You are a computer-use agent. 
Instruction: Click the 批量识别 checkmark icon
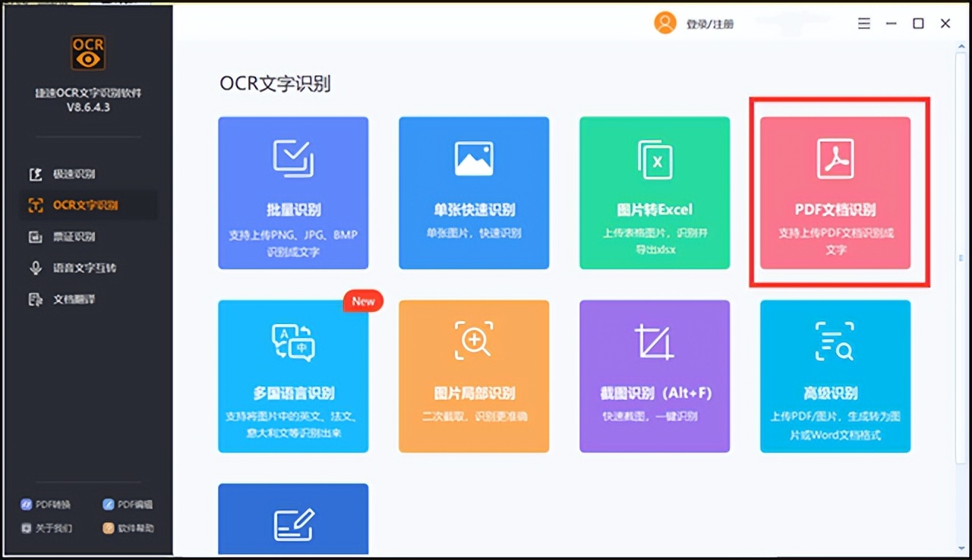[293, 159]
